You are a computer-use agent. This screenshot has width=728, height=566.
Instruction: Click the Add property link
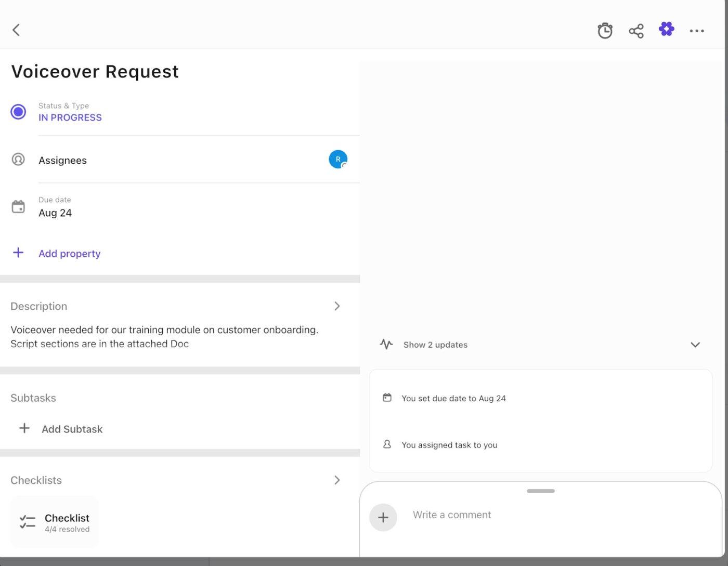tap(69, 254)
